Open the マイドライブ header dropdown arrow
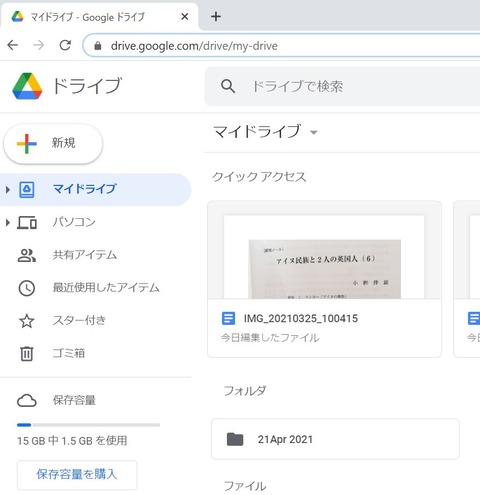The width and height of the screenshot is (480, 495). click(313, 133)
